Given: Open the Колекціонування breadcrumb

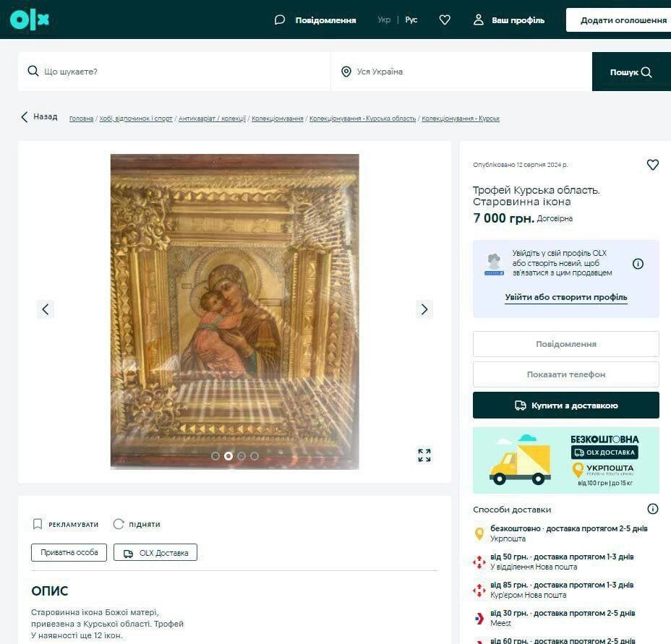Looking at the screenshot, I should pos(278,119).
